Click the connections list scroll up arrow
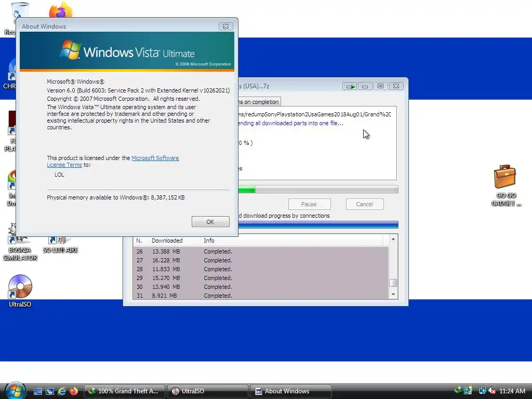 [393, 239]
